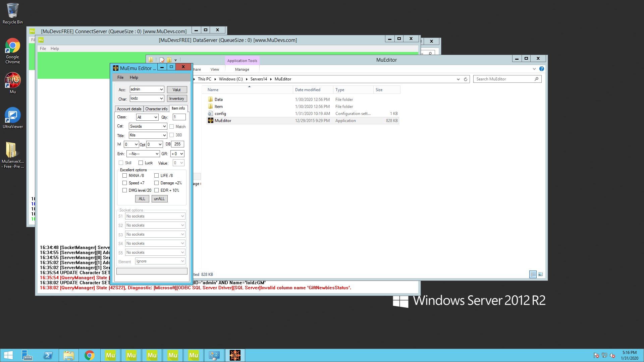Open the Help menu in DataServer window
Viewport: 644px width, 362px height.
coord(55,49)
